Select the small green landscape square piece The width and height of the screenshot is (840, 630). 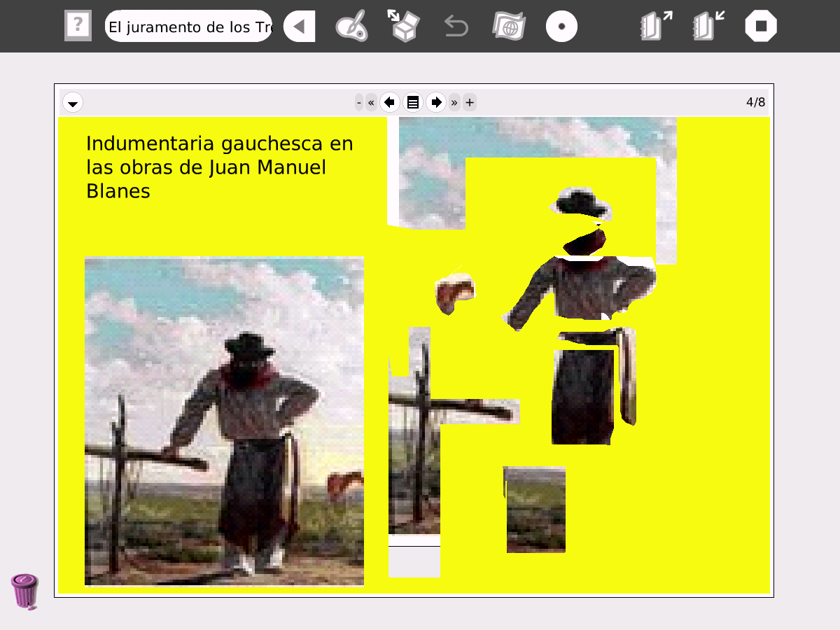[x=535, y=509]
